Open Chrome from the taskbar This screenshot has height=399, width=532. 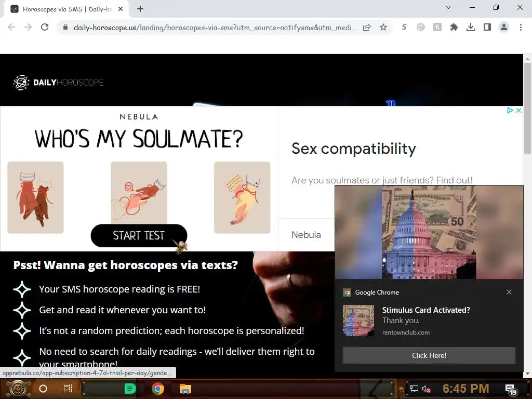click(157, 389)
